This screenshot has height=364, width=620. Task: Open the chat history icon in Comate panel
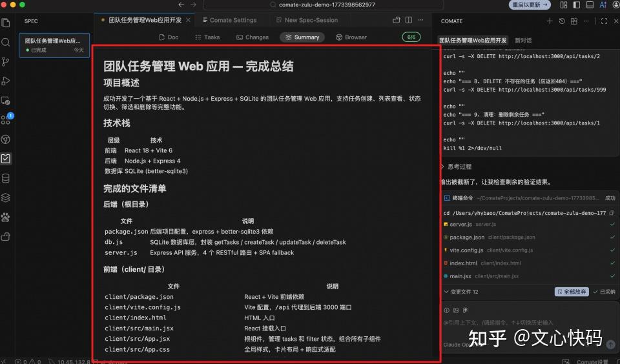562,21
